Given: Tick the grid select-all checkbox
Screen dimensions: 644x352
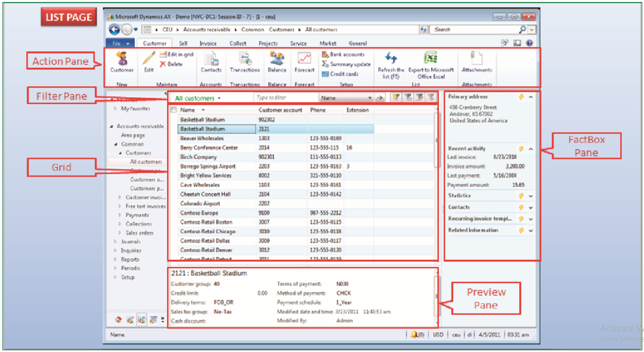Looking at the screenshot, I should click(x=173, y=110).
